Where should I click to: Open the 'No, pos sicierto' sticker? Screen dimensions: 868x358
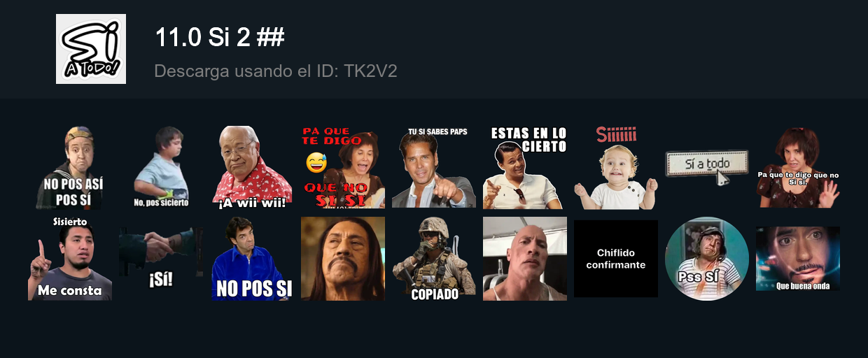[x=161, y=167]
